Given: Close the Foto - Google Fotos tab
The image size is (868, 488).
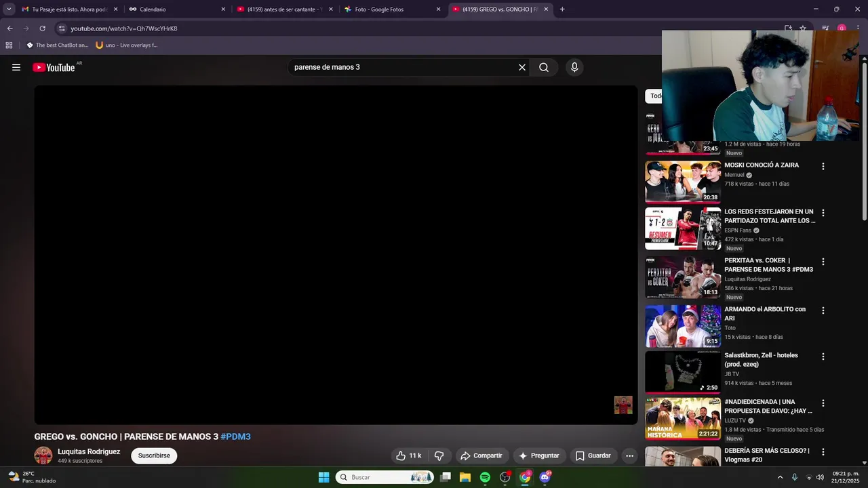Looking at the screenshot, I should click(438, 9).
